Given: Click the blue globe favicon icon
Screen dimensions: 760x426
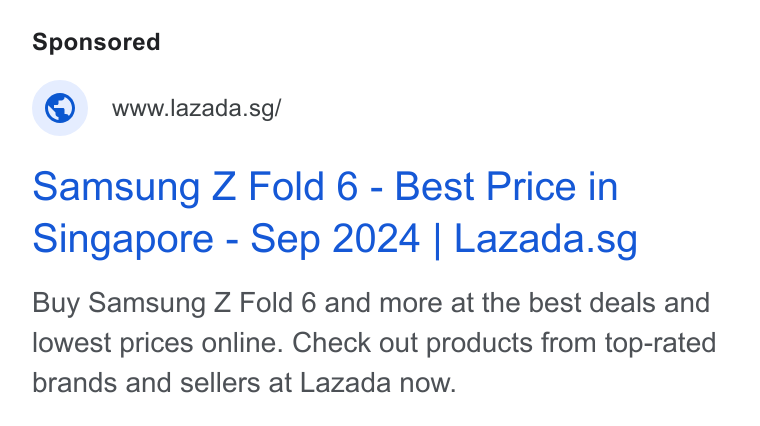Looking at the screenshot, I should [60, 108].
